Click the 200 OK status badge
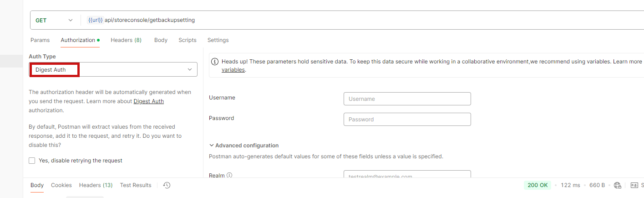This screenshot has height=198, width=644. [x=538, y=185]
